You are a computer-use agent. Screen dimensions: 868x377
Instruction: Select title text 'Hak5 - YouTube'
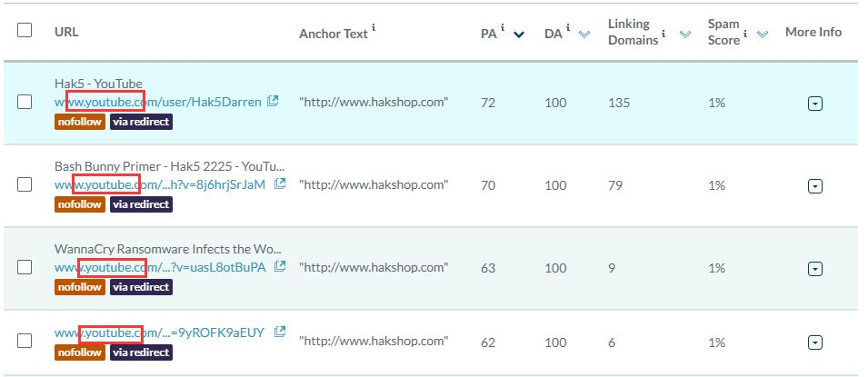click(98, 84)
